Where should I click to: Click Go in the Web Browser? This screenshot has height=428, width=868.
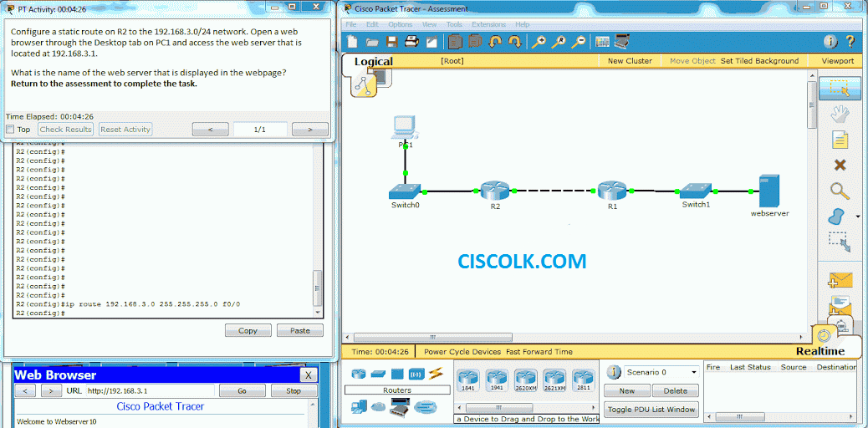tap(242, 391)
